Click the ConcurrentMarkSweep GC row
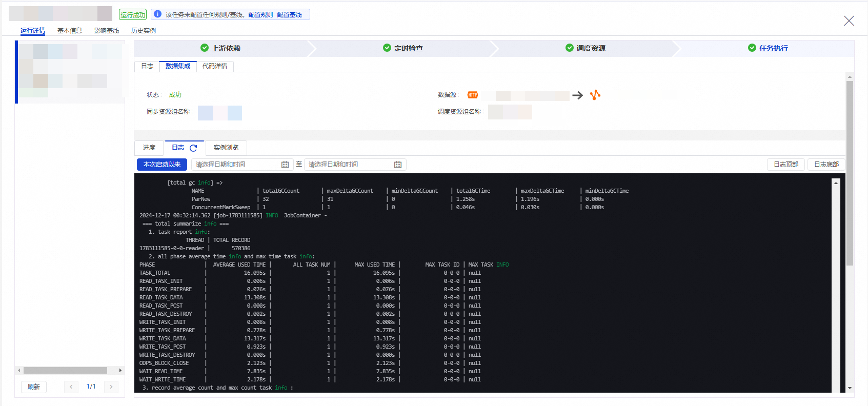 [398, 207]
